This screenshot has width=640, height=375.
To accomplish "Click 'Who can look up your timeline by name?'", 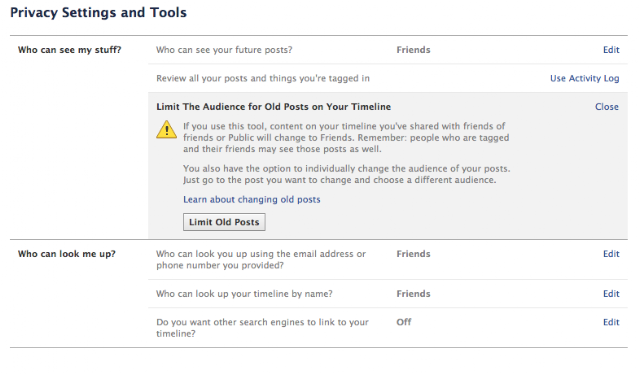I will coord(244,294).
